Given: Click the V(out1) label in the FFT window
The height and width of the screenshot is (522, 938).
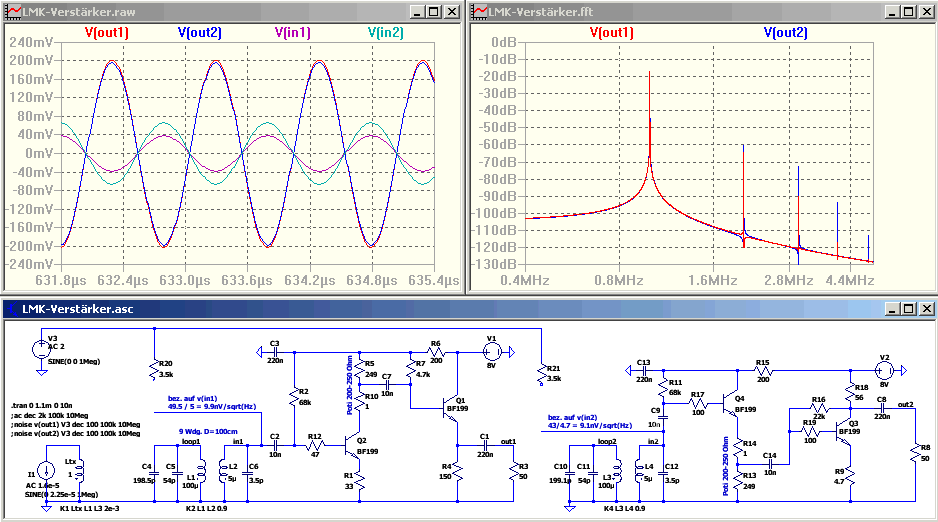Looking at the screenshot, I should tap(611, 32).
